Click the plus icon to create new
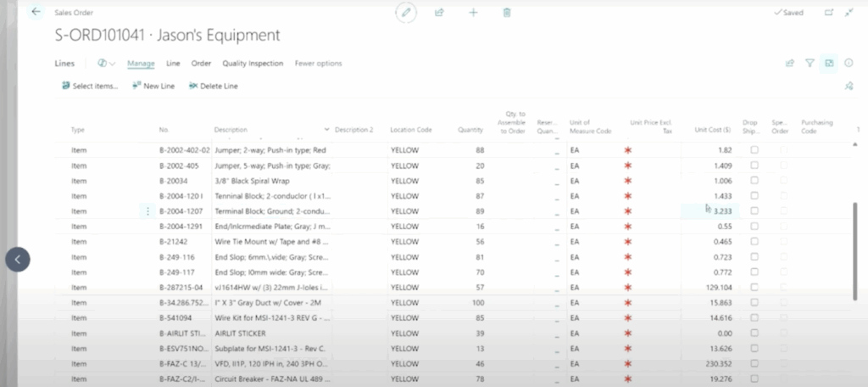 [473, 13]
